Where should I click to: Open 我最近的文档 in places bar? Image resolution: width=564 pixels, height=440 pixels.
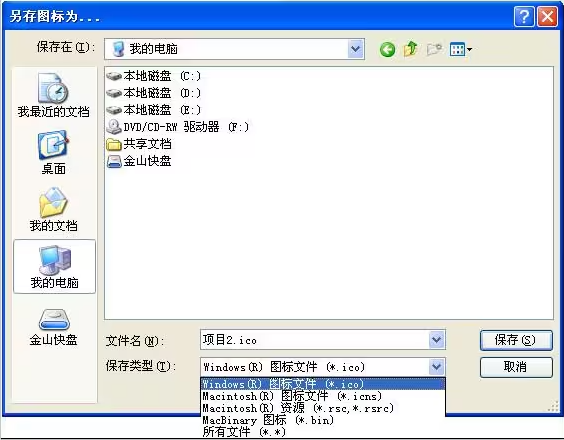(54, 95)
